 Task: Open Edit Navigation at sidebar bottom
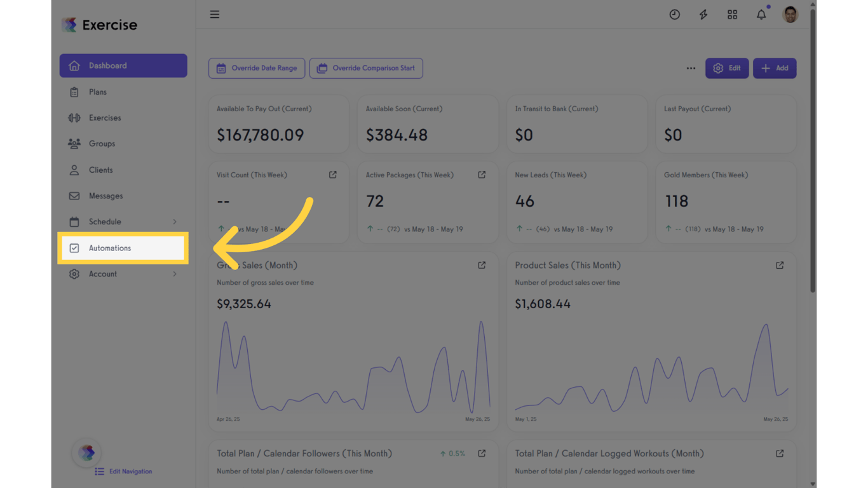(x=131, y=471)
